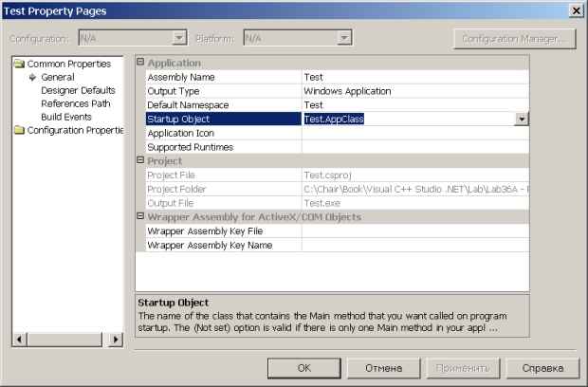Collapse the Application section
This screenshot has width=588, height=387.
(141, 63)
